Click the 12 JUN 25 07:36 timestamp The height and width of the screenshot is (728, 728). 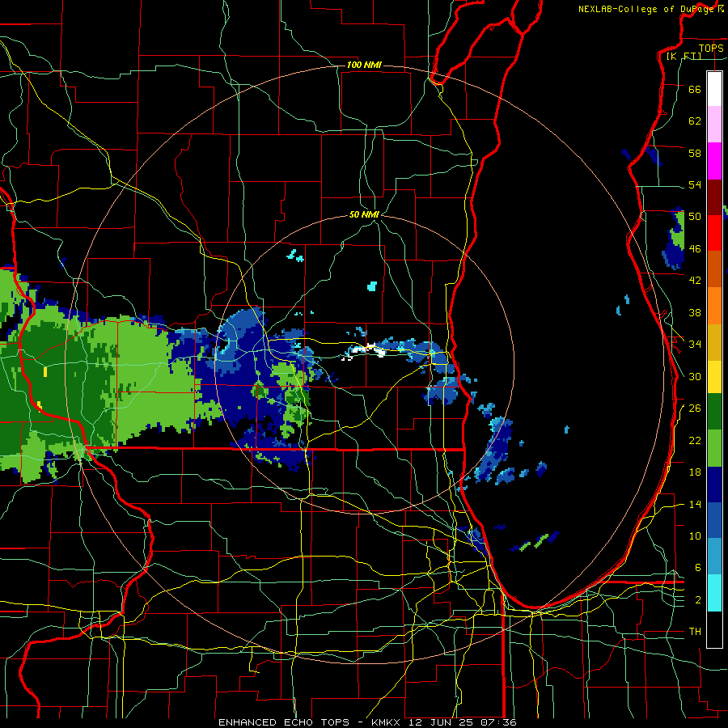463,722
